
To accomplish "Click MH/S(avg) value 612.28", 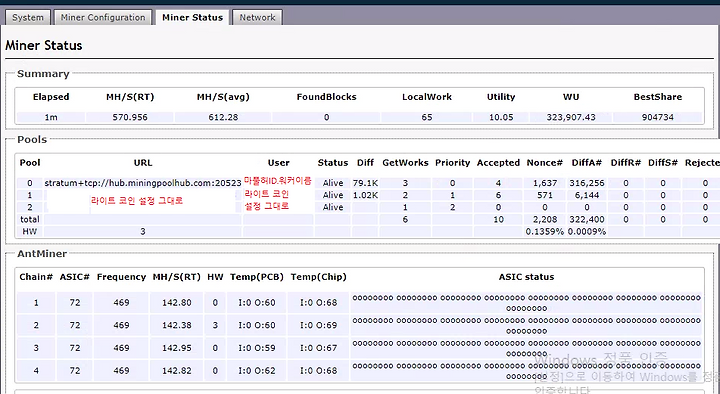I will click(x=223, y=117).
